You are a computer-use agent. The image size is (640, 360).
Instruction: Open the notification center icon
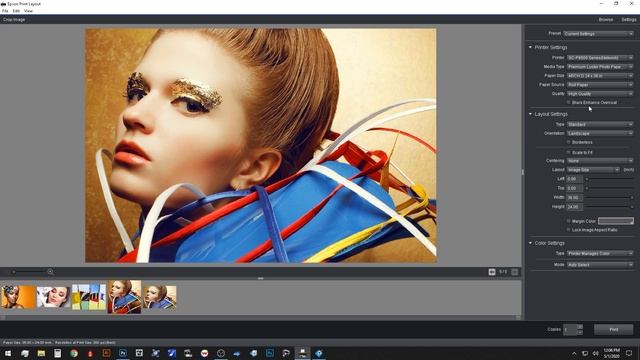pyautogui.click(x=629, y=353)
